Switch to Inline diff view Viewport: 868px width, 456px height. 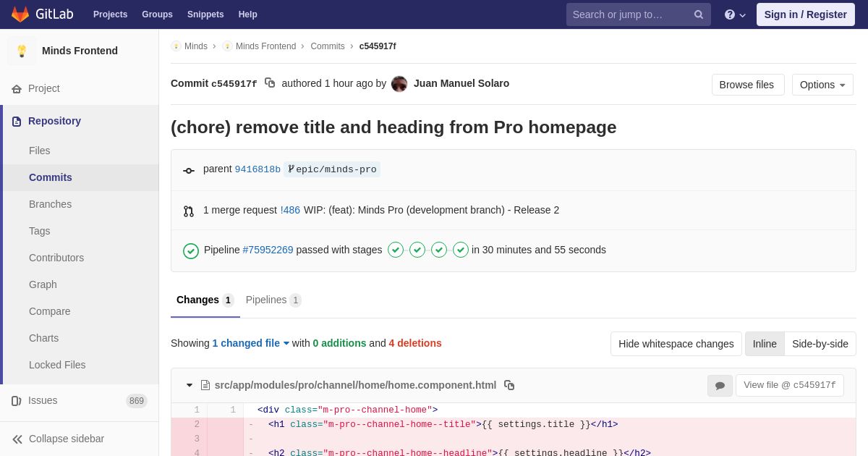[765, 344]
